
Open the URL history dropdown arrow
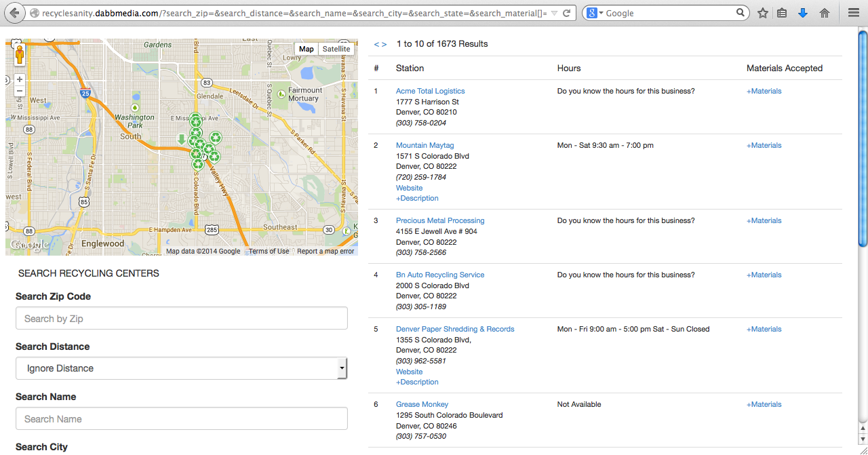(x=554, y=13)
